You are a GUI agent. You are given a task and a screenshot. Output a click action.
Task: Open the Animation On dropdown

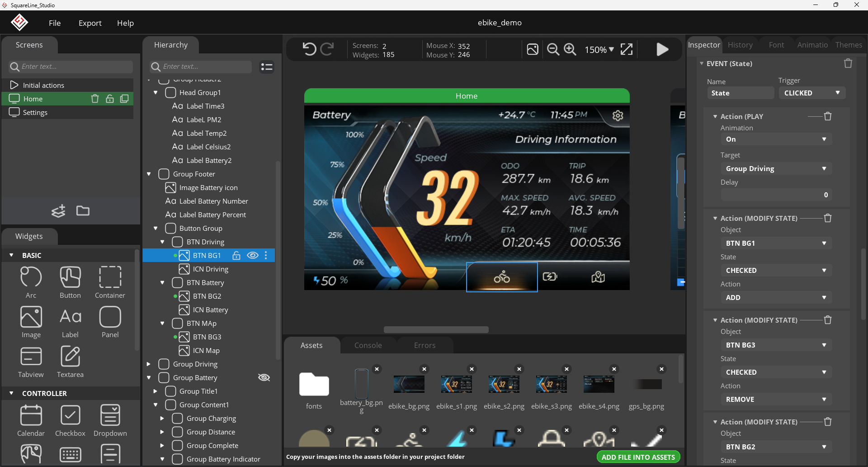tap(776, 139)
